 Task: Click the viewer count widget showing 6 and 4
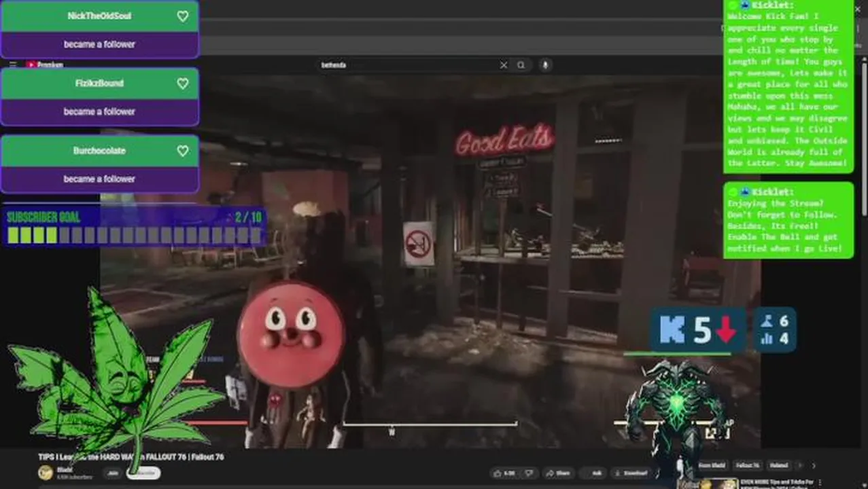775,329
